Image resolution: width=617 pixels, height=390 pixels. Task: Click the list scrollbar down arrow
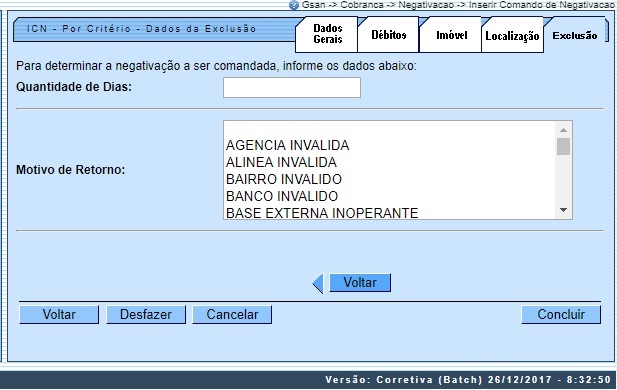(x=563, y=210)
